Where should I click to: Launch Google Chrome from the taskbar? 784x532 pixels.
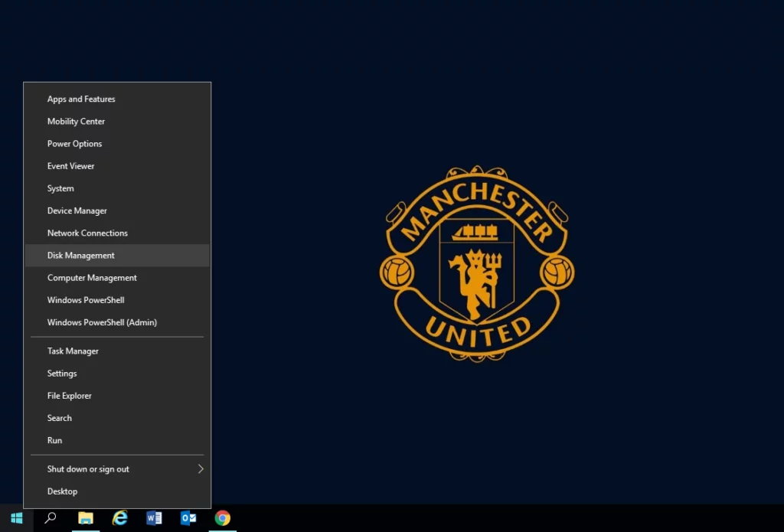point(223,518)
